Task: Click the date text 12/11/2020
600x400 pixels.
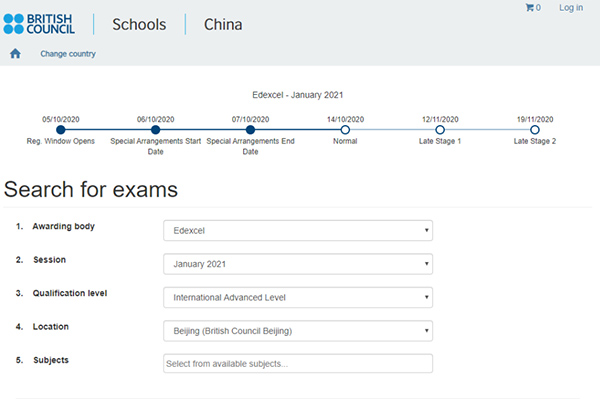Action: coord(440,119)
